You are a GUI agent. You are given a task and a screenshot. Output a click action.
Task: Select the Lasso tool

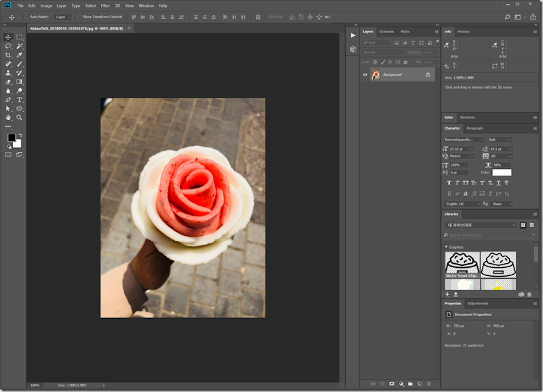click(x=8, y=46)
